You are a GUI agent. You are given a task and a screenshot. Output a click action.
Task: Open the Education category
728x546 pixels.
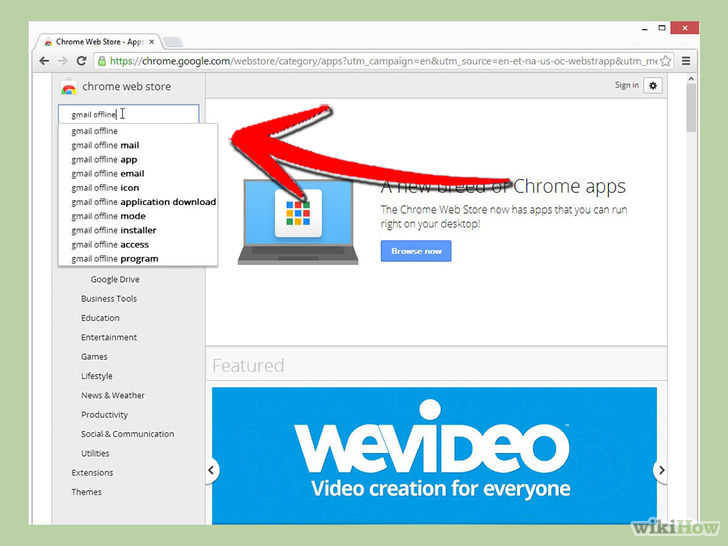100,318
